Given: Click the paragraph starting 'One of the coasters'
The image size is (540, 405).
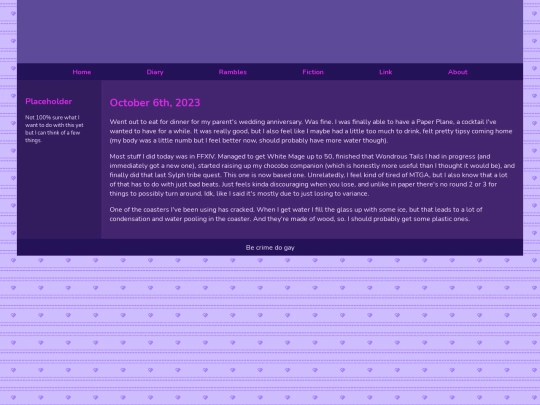Looking at the screenshot, I should [x=296, y=214].
